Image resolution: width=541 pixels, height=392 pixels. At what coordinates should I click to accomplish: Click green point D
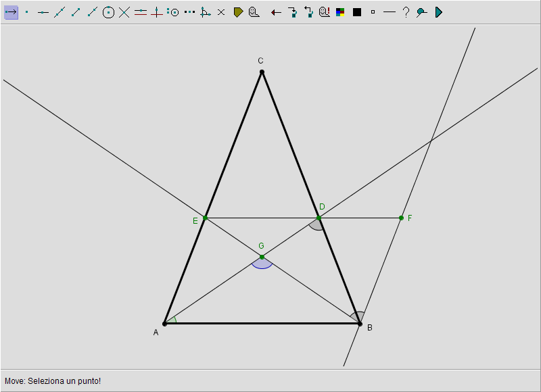(319, 218)
